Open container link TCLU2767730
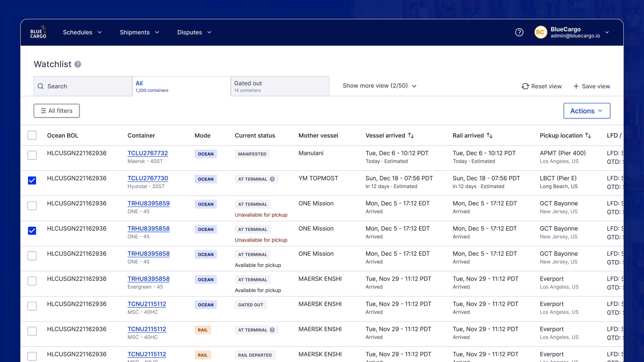 (x=148, y=178)
